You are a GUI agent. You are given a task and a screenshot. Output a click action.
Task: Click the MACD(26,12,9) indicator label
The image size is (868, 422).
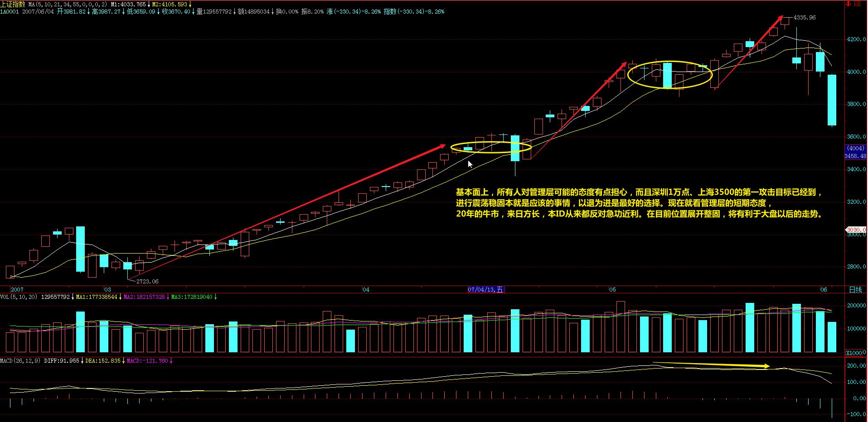[x=20, y=361]
